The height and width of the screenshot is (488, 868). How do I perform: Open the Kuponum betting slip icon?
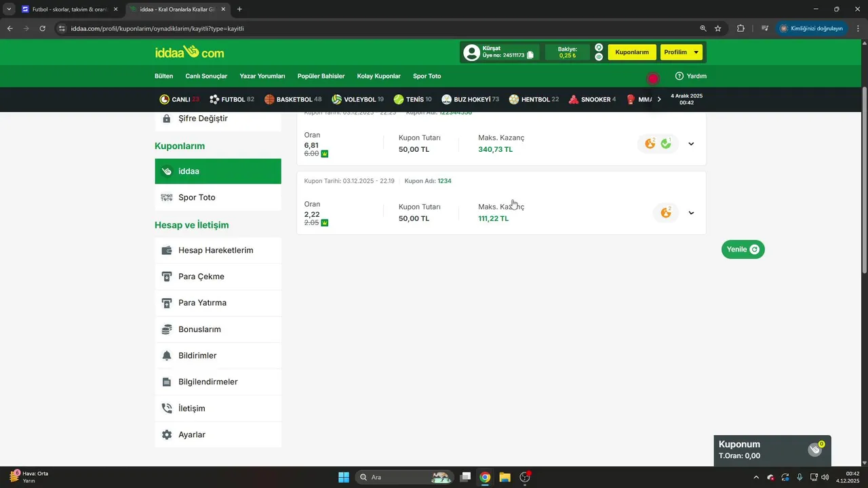(x=815, y=449)
